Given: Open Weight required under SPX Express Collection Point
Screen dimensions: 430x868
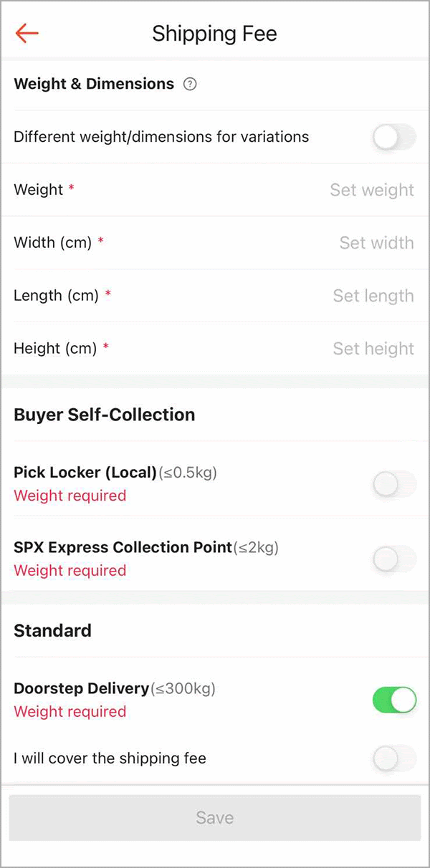Looking at the screenshot, I should [70, 571].
